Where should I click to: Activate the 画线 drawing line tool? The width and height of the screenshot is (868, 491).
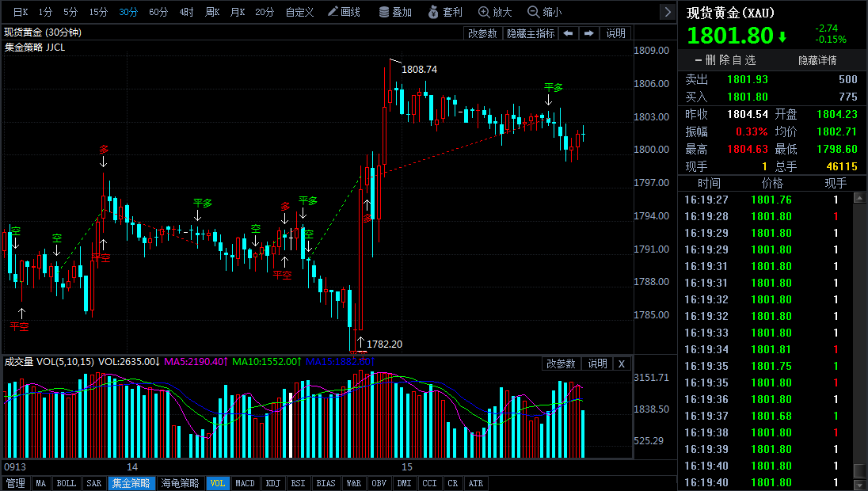pos(344,12)
